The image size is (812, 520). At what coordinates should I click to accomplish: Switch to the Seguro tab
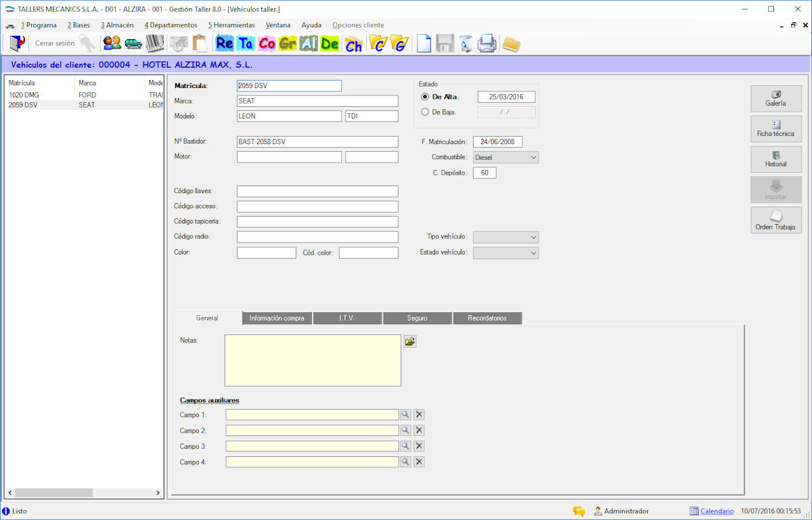pyautogui.click(x=418, y=318)
